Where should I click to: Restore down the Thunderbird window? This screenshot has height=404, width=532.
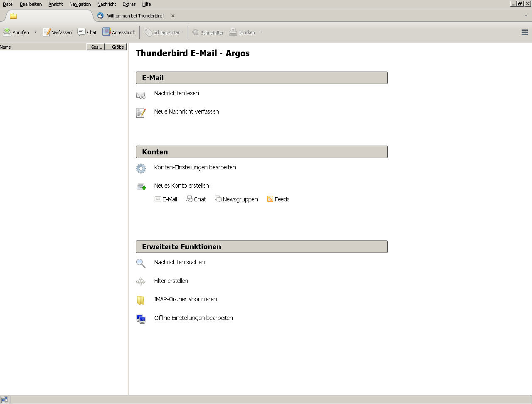click(x=520, y=4)
